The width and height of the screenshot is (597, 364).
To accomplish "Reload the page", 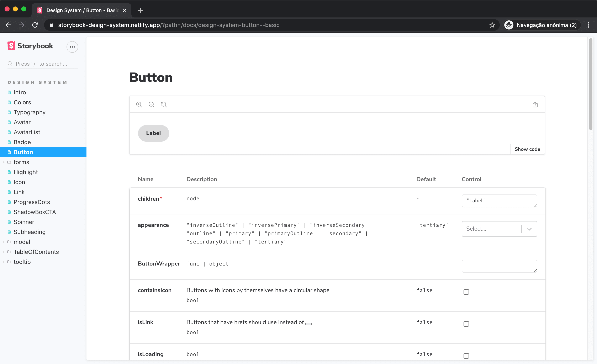I will click(x=35, y=25).
